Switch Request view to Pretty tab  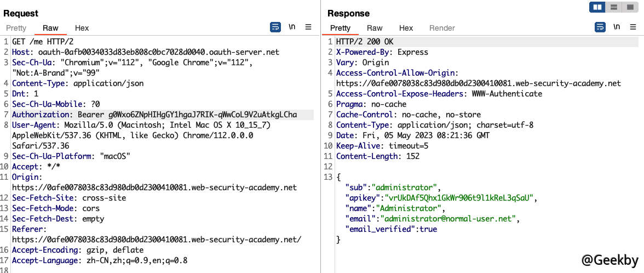coord(16,28)
